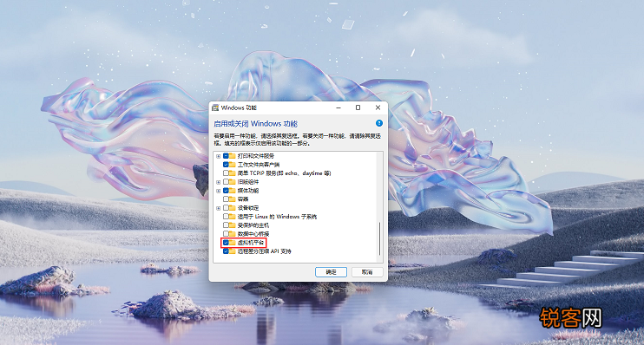644x345 pixels.
Task: Uncheck the 媒体功能 checkbox
Action: 226,191
